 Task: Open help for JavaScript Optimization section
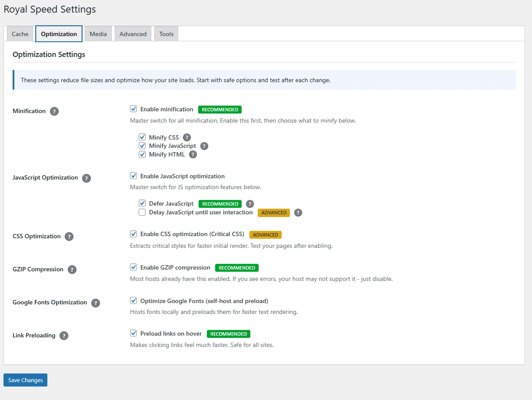click(86, 178)
